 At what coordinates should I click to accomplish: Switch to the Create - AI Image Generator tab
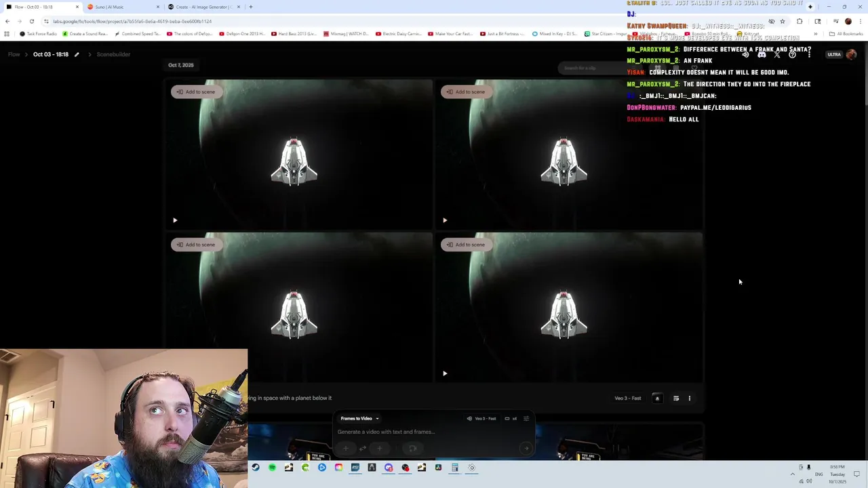[203, 7]
